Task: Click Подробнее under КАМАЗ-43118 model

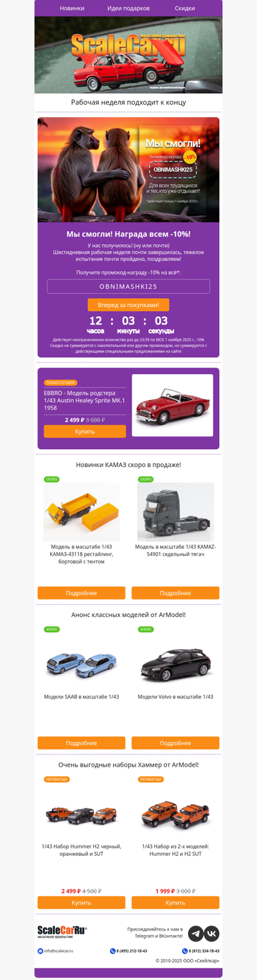Action: tap(82, 593)
